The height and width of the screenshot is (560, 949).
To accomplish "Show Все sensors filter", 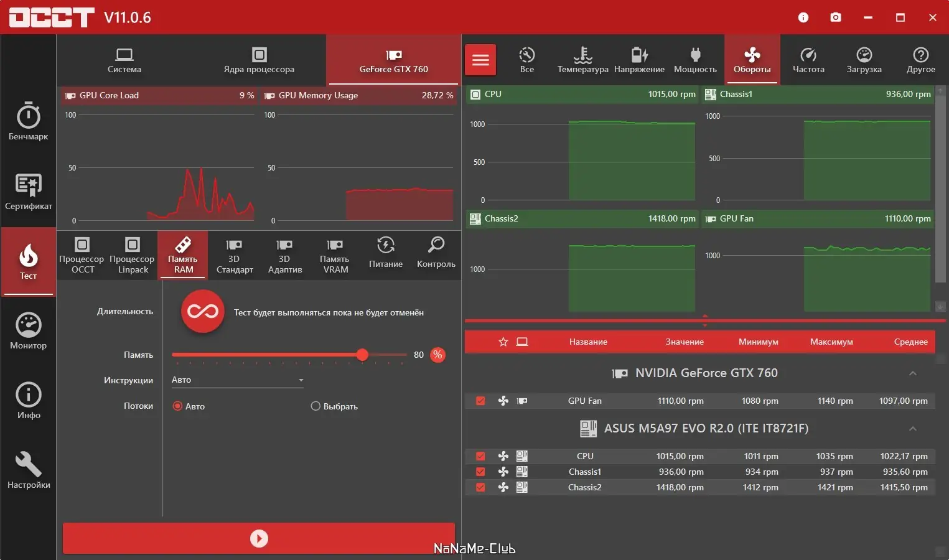I will tap(527, 60).
